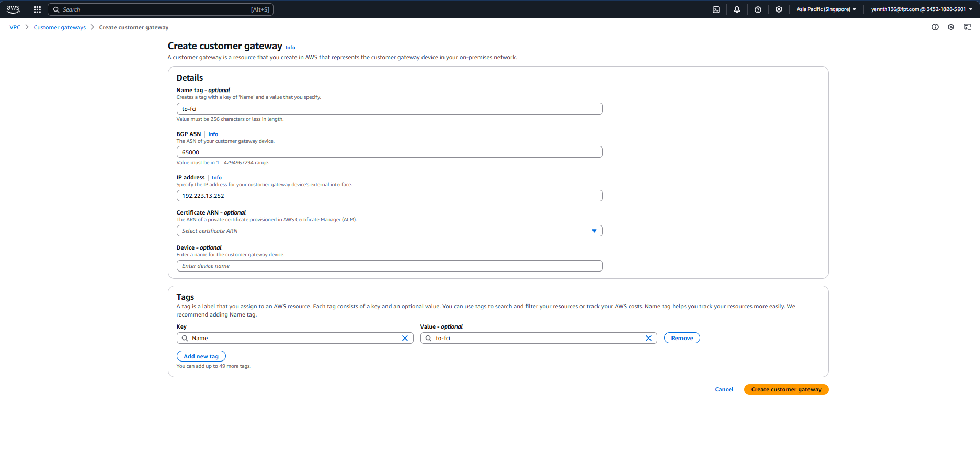
Task: Focus the Device name input field
Action: tap(389, 266)
